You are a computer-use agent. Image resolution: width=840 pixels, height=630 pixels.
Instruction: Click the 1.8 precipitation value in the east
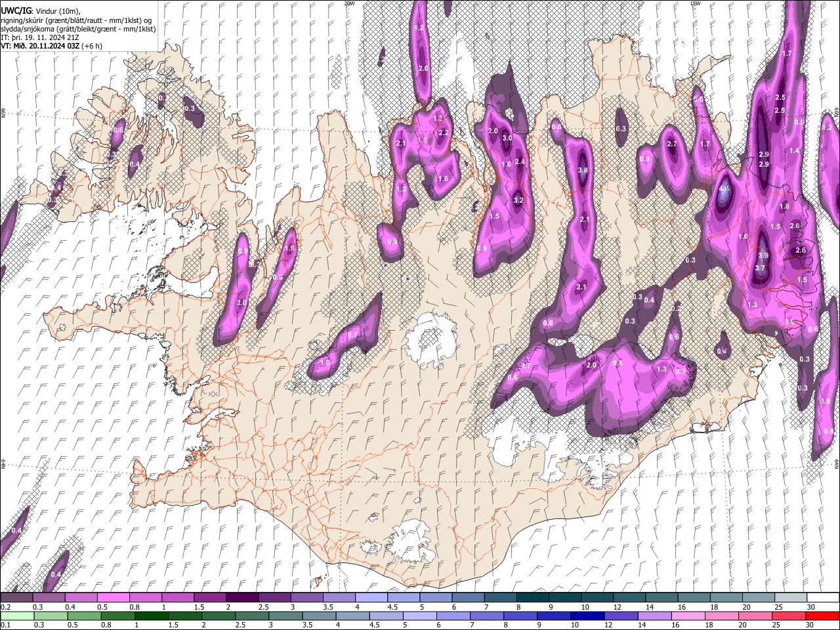[784, 206]
